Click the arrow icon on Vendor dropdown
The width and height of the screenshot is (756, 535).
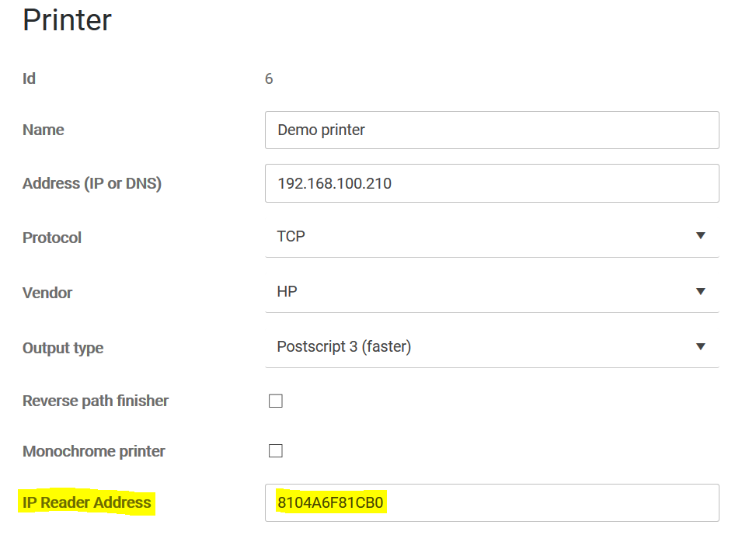click(700, 292)
